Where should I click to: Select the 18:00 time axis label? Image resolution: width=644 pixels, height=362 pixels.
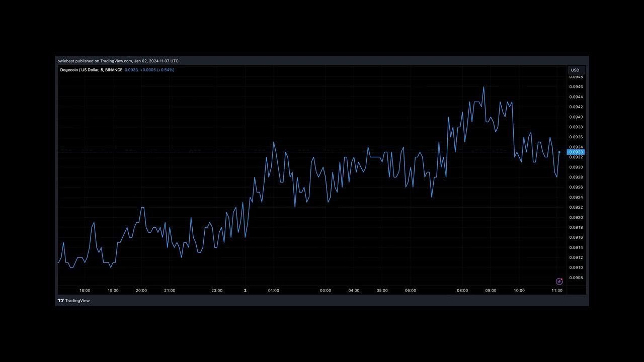coord(85,291)
